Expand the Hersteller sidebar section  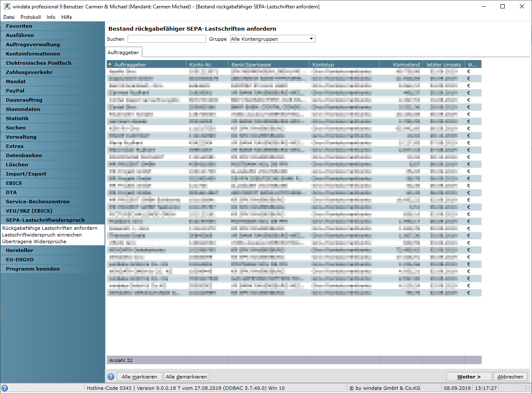pos(52,250)
